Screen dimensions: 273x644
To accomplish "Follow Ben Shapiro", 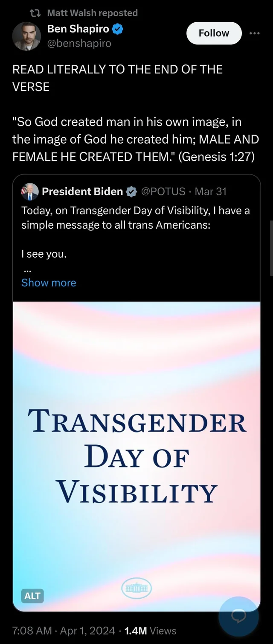I will (x=214, y=33).
